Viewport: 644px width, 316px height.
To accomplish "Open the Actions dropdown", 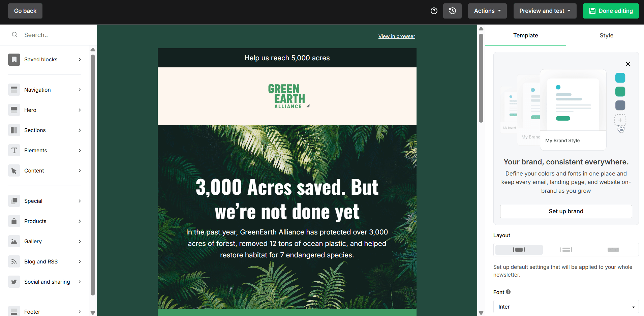I will coord(487,11).
